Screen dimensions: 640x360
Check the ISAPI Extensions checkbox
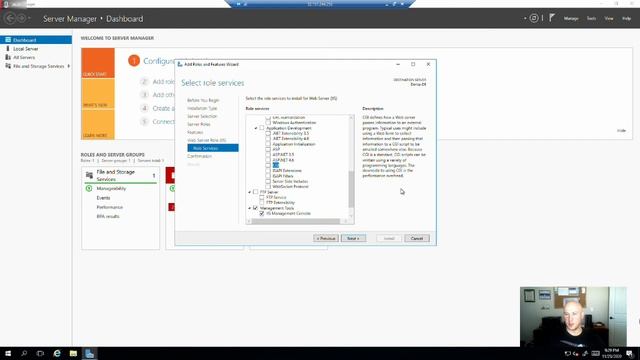[268, 171]
